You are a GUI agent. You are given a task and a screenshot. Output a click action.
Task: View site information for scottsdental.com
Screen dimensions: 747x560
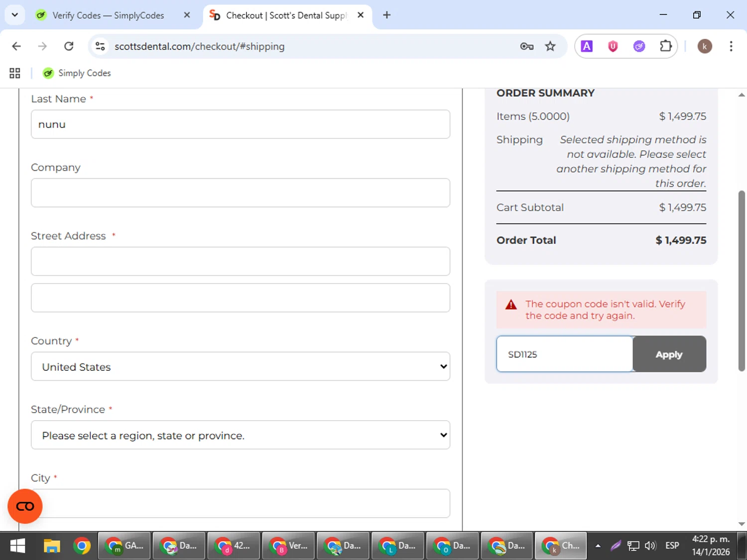(x=100, y=46)
